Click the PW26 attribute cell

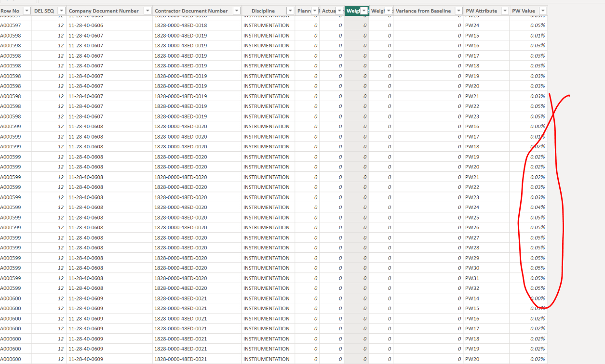point(486,227)
